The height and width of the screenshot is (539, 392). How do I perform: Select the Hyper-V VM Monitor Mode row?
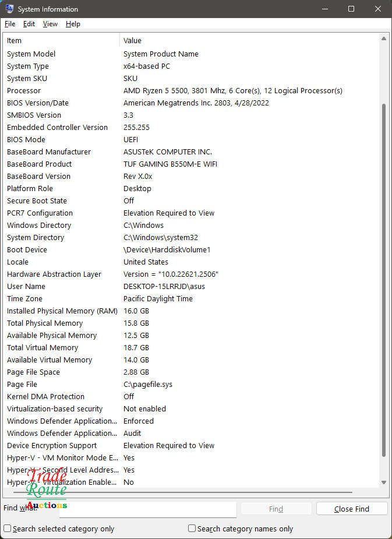[x=191, y=458]
